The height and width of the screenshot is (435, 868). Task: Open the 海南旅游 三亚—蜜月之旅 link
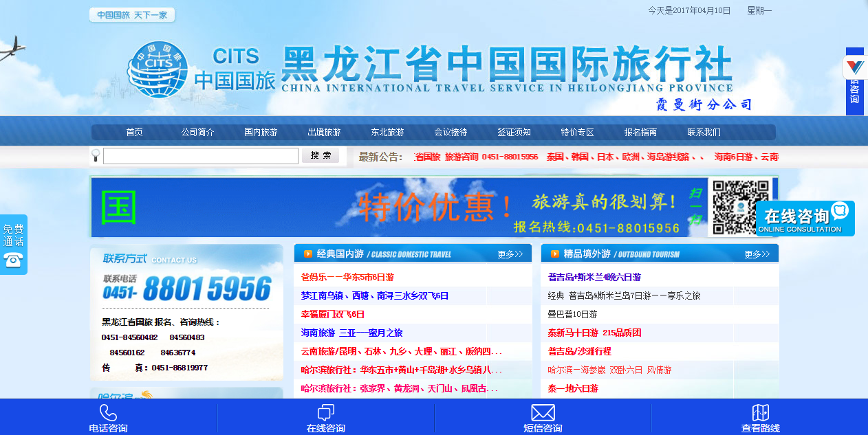pos(351,333)
